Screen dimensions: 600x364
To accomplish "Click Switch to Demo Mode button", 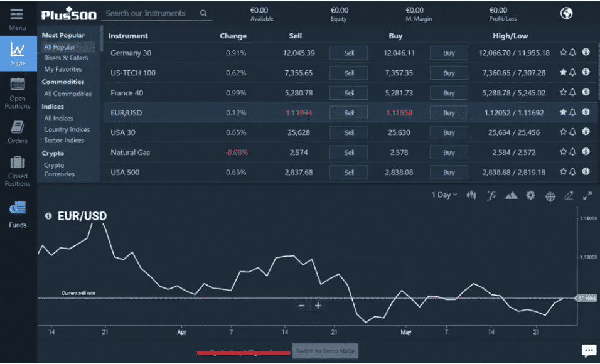I will click(325, 351).
